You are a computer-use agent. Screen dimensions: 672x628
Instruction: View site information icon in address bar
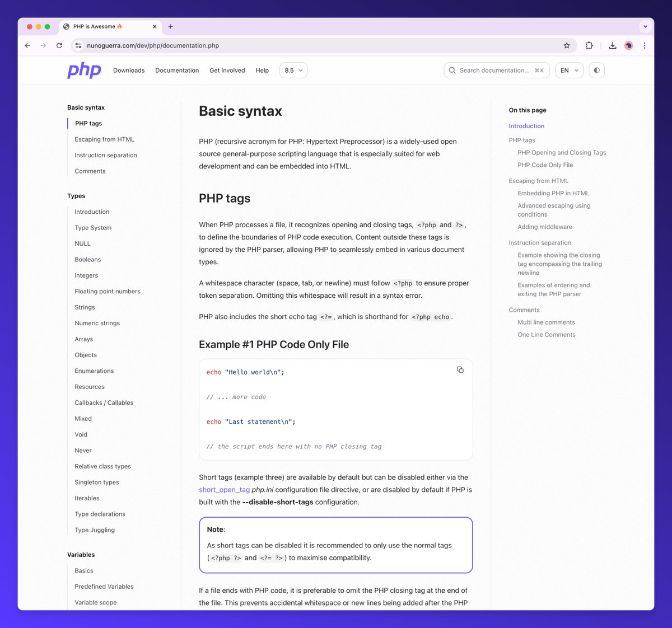pyautogui.click(x=78, y=45)
